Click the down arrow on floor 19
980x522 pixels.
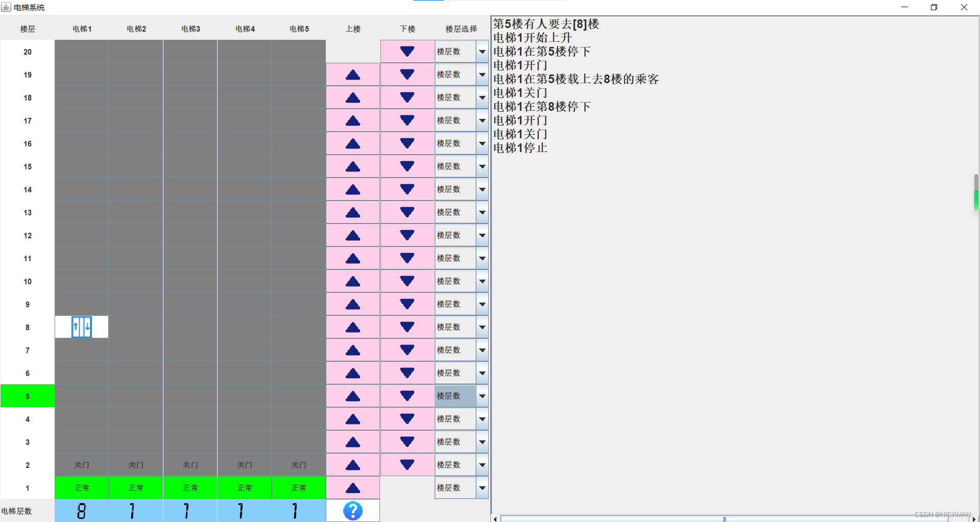point(407,74)
